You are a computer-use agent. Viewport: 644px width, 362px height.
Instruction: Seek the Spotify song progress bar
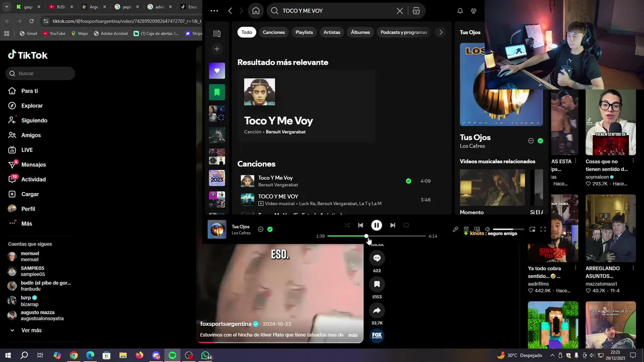[376, 236]
